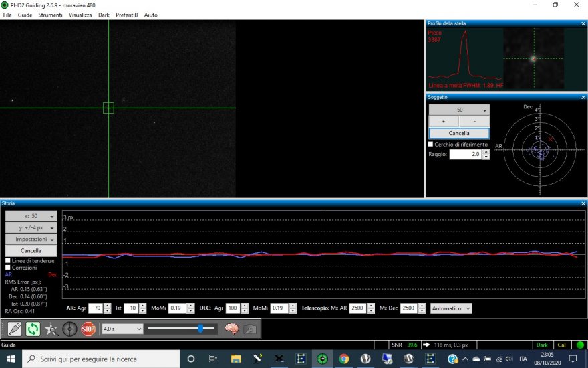588x368 pixels.
Task: Open the Strumenti menu
Action: pyautogui.click(x=50, y=15)
